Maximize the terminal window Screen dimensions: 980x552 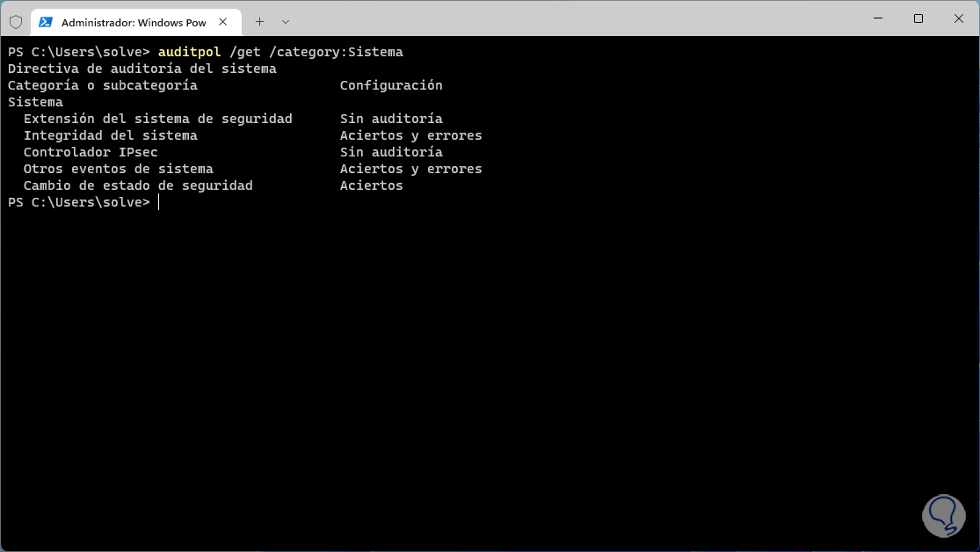click(918, 18)
